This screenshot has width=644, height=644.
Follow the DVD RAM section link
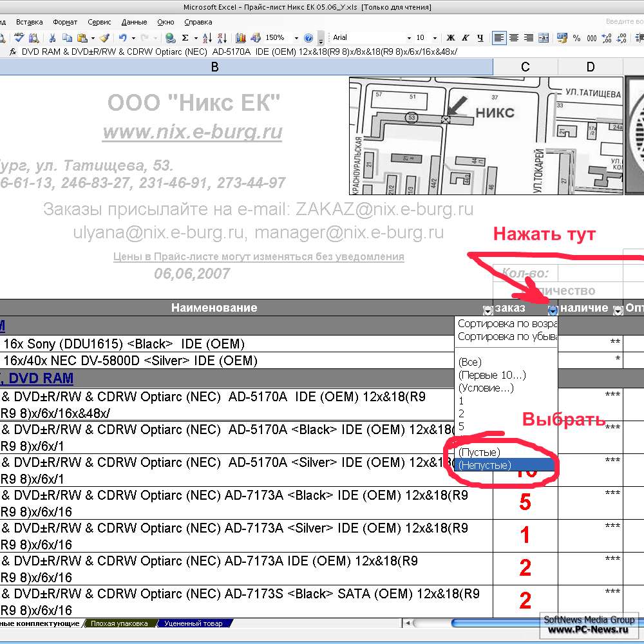point(37,378)
